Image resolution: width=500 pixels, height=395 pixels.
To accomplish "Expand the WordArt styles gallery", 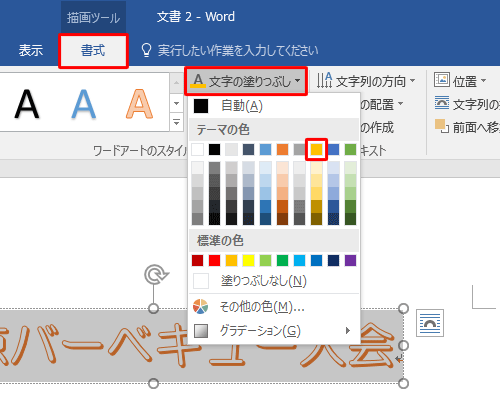I will (177, 122).
